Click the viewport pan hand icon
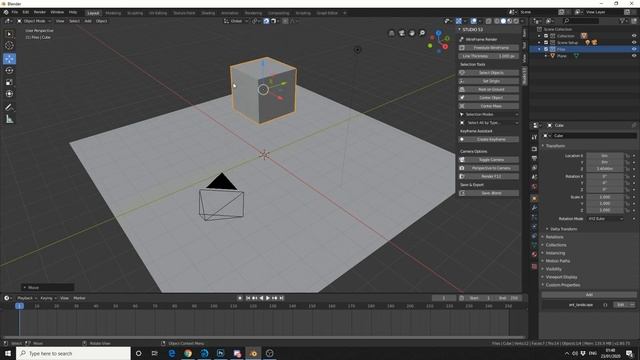 412,33
